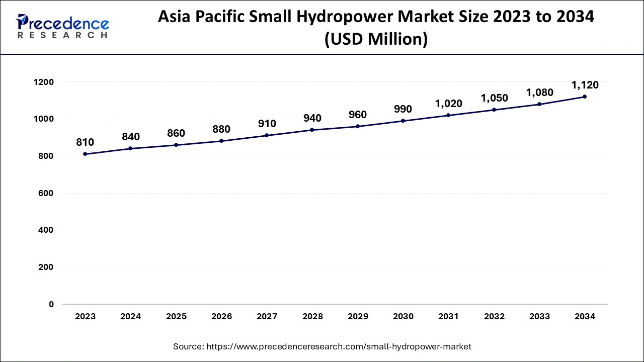This screenshot has width=644, height=362.
Task: Select the 990 data label
Action: (x=403, y=109)
